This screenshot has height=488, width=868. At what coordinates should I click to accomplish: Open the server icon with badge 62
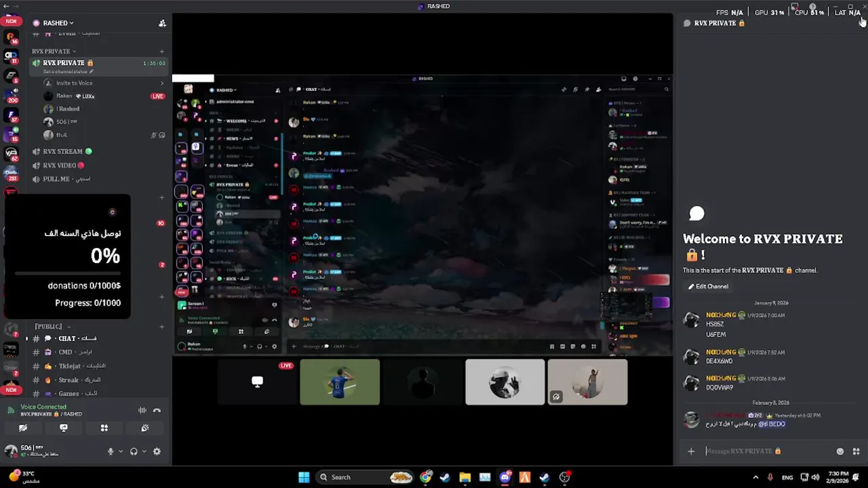[x=11, y=154]
